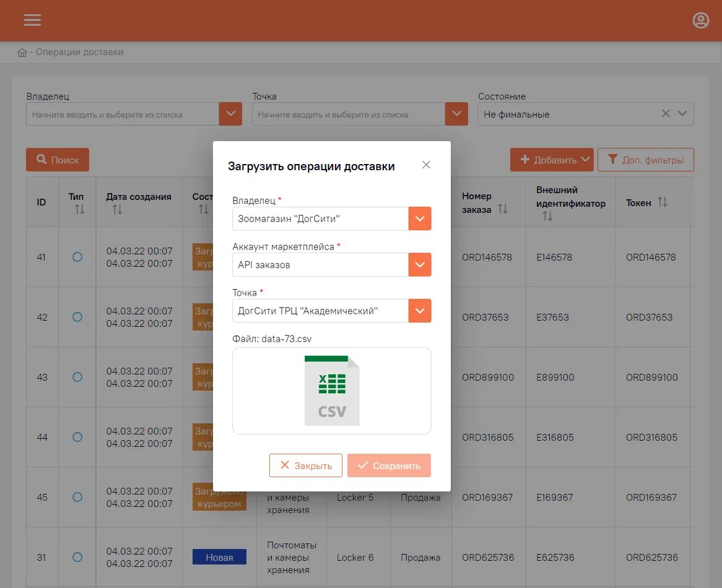
Task: Click order number ORD169367
Action: pyautogui.click(x=487, y=498)
